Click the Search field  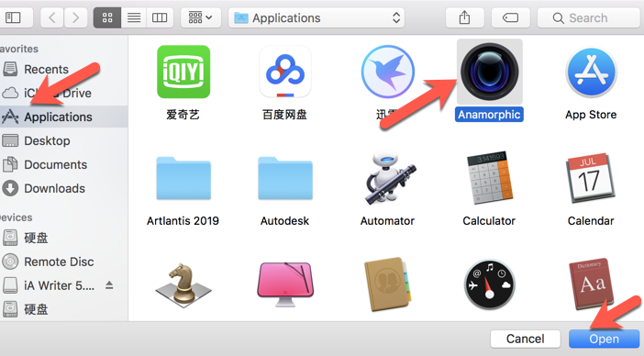(x=590, y=17)
